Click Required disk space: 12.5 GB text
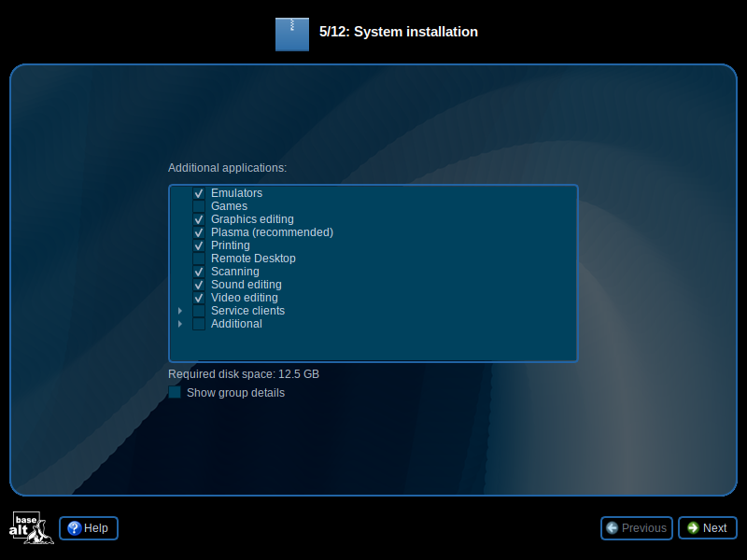 [x=244, y=374]
